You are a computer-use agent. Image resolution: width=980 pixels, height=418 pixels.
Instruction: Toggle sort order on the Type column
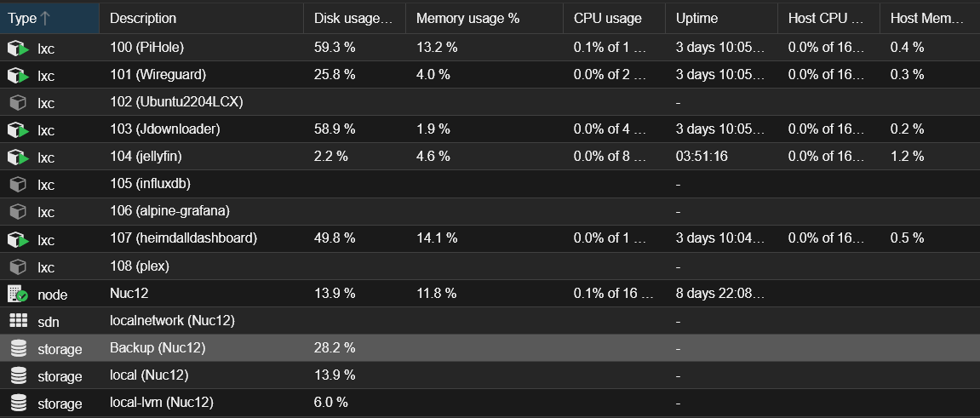tap(49, 18)
